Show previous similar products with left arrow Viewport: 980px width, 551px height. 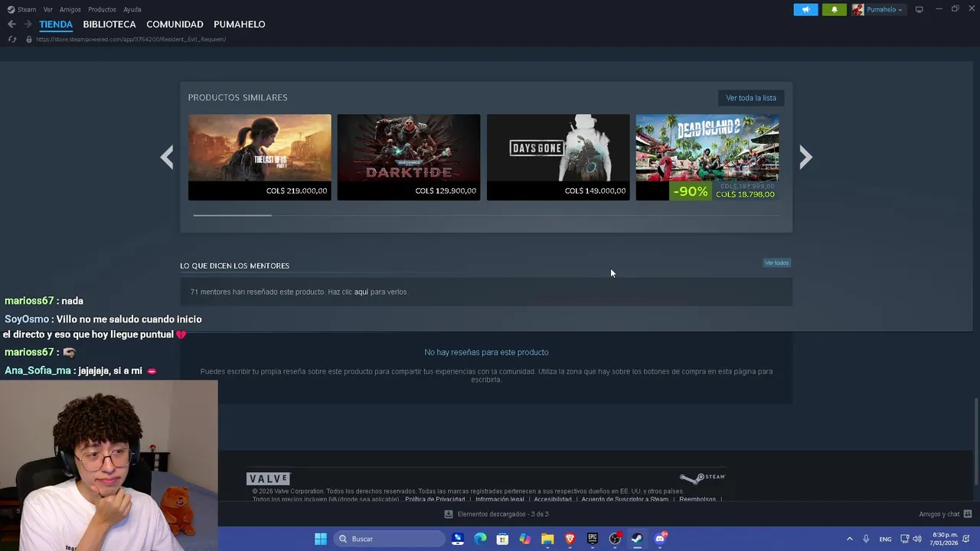tap(167, 158)
